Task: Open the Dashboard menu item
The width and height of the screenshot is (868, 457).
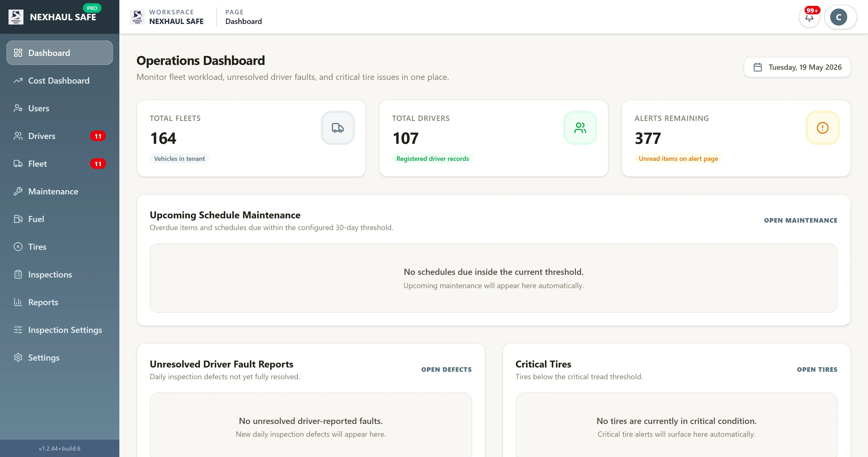Action: click(60, 53)
